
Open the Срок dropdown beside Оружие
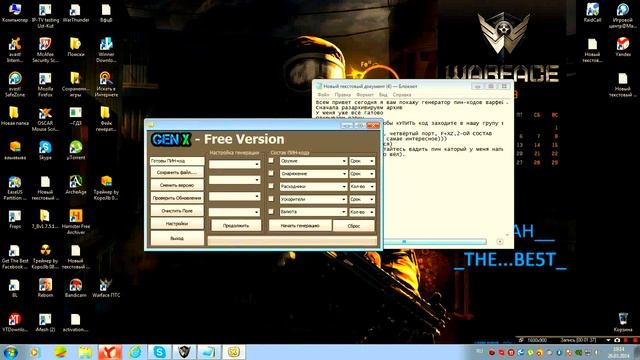point(362,161)
